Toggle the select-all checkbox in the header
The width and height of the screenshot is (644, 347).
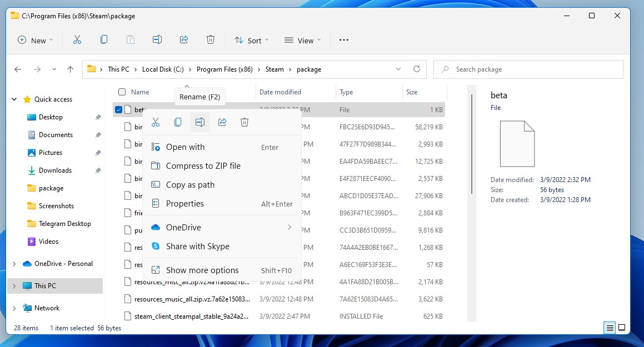pos(122,92)
